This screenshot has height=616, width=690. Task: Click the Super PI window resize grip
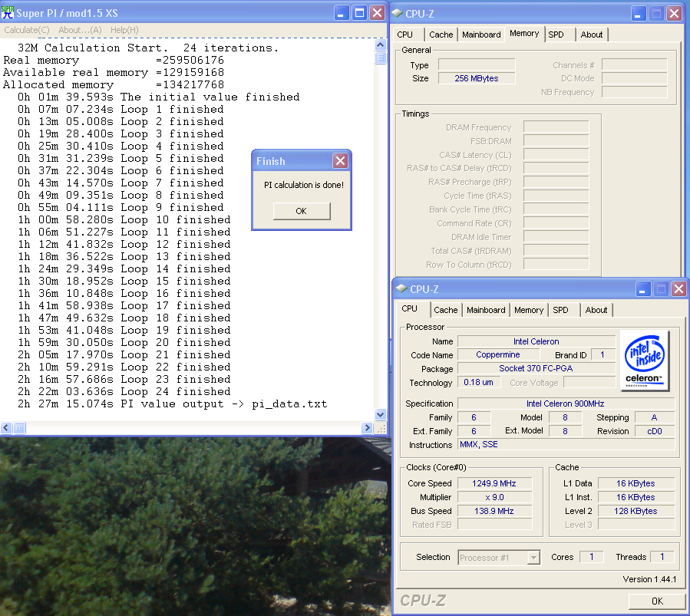coord(381,428)
